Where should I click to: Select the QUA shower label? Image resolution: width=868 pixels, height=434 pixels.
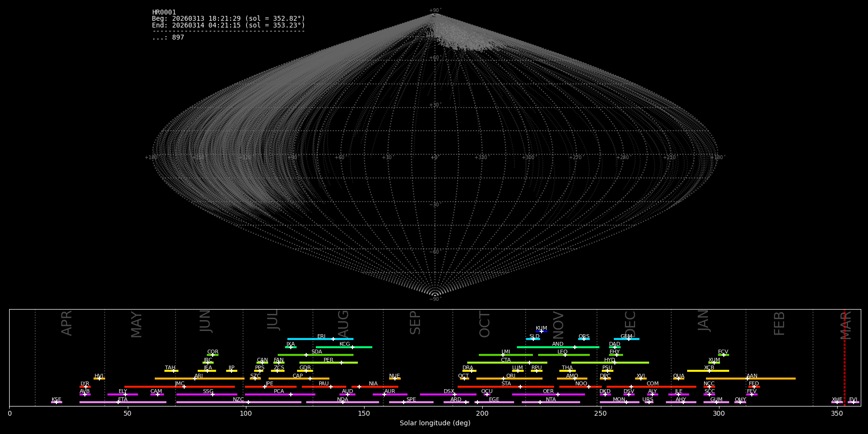[x=679, y=376]
